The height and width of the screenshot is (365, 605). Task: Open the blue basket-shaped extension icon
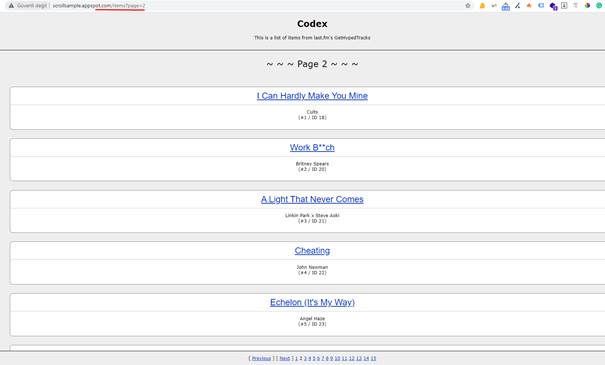click(506, 7)
